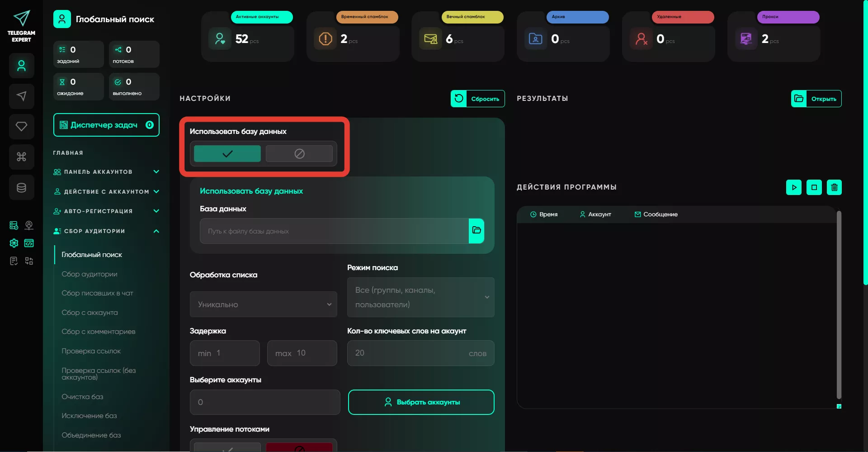Collapse Сбор аудитории menu section
868x452 pixels.
pos(106,231)
